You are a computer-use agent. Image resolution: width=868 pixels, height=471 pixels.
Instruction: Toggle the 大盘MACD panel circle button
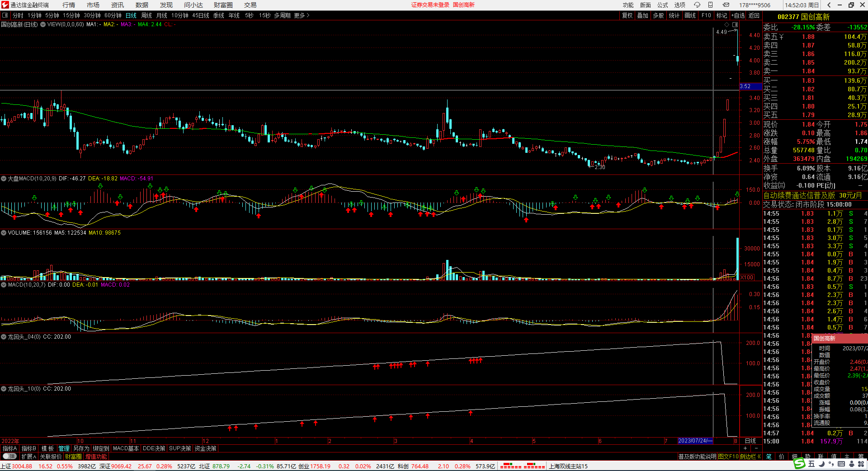tap(4, 179)
